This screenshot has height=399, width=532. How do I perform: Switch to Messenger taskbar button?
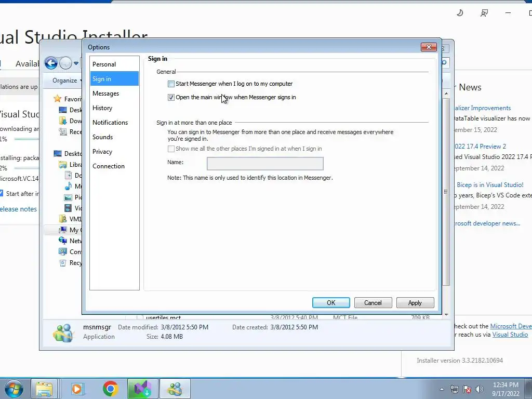(x=175, y=389)
